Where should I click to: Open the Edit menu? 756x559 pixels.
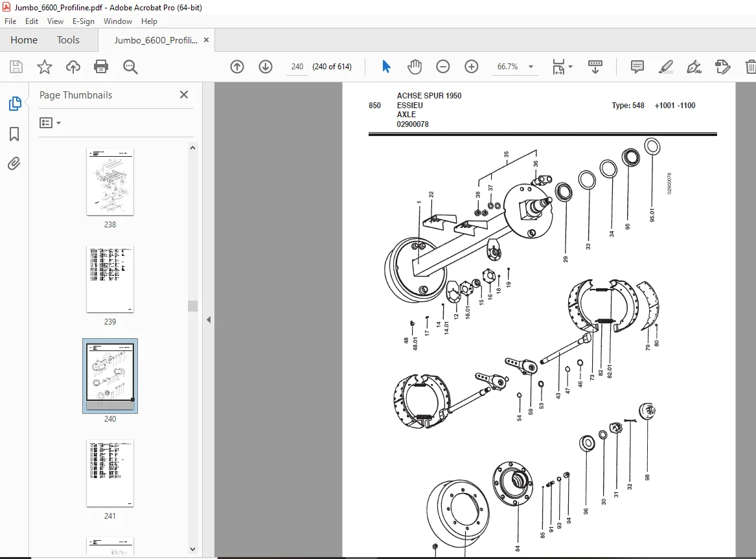[31, 21]
